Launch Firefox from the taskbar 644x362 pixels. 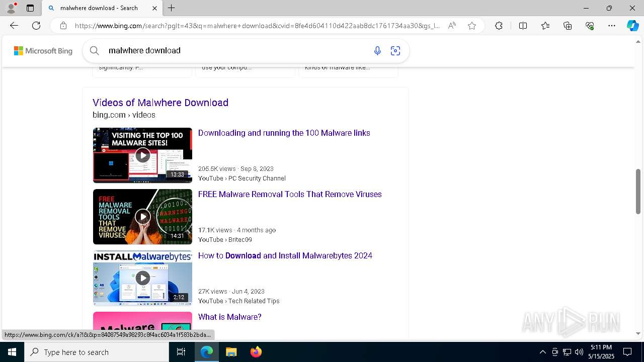click(256, 352)
